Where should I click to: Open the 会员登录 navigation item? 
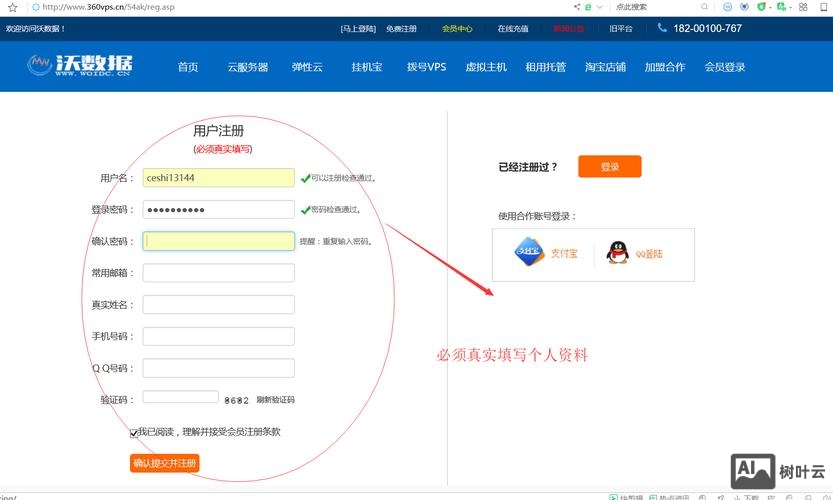pyautogui.click(x=725, y=67)
